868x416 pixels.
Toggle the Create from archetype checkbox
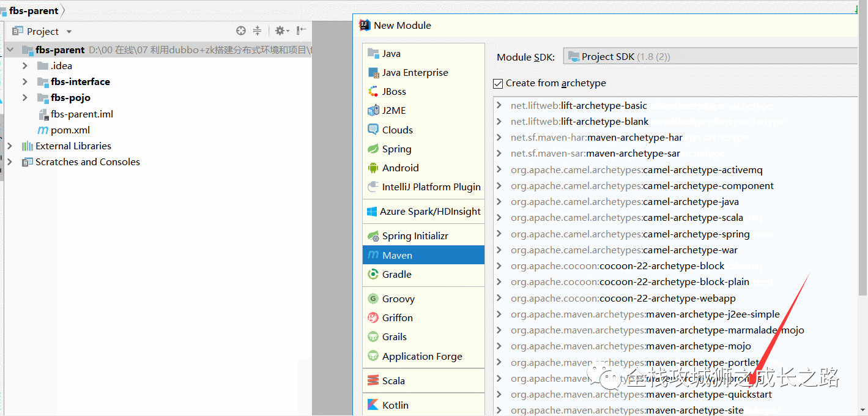498,83
